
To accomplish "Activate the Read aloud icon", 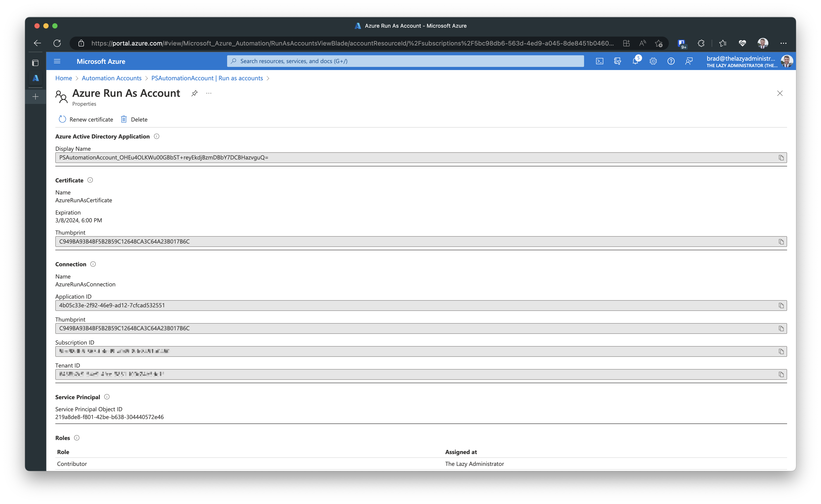I will tap(643, 43).
